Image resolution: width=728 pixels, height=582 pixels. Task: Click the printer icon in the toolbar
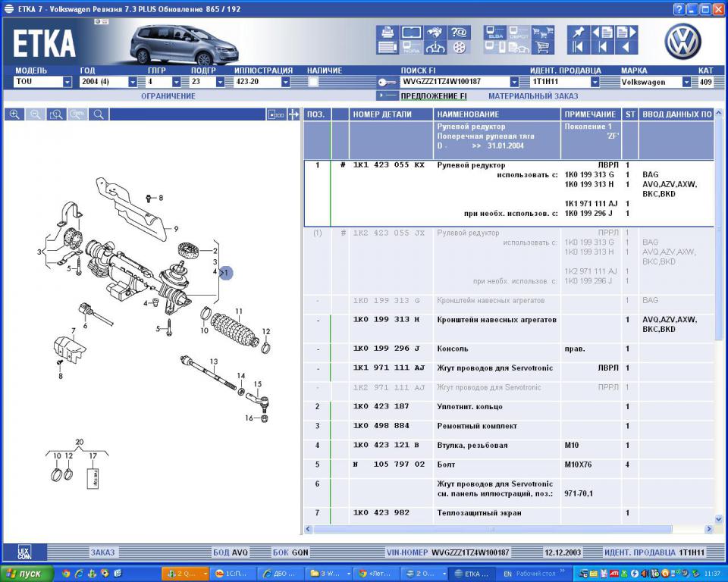click(x=388, y=33)
